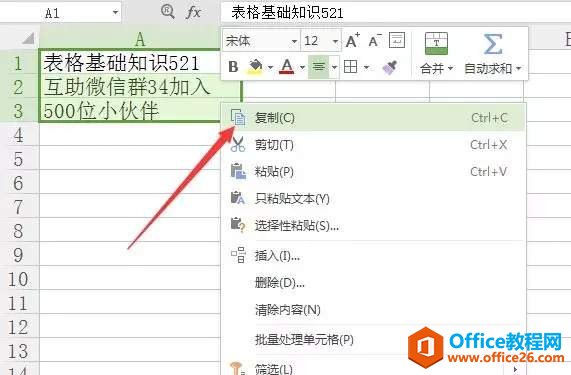
Task: Choose 删除(D)... menu entry
Action: (x=373, y=283)
